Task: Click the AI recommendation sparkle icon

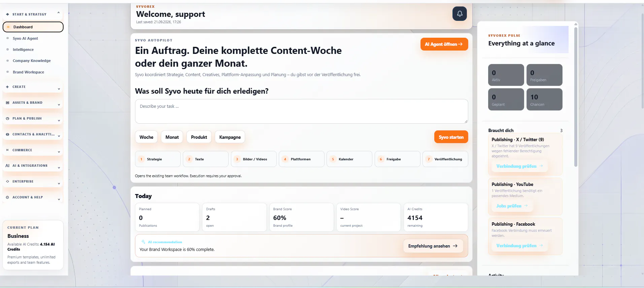Action: 143,242
